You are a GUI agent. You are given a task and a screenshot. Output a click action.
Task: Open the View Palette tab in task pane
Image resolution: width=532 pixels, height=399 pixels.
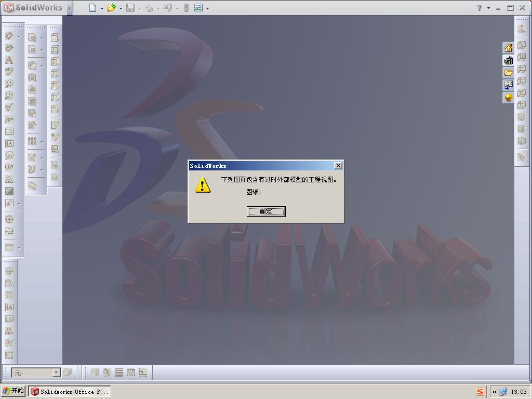[508, 85]
